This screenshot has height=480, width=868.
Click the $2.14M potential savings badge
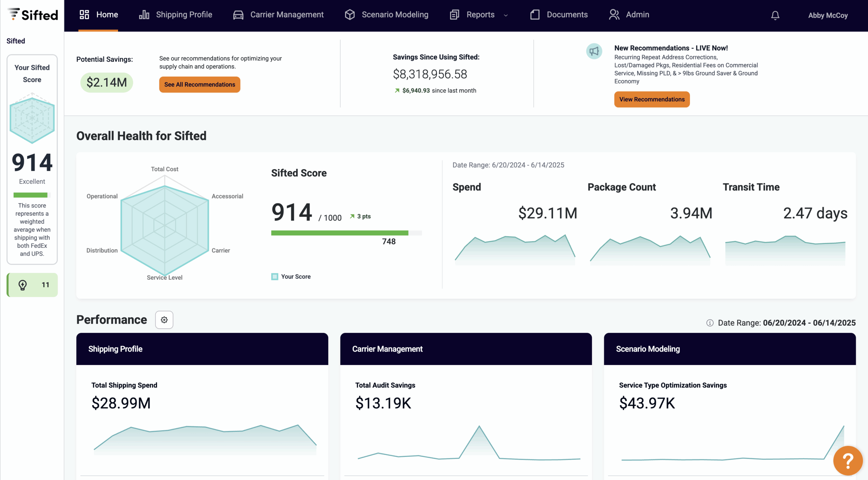(106, 82)
